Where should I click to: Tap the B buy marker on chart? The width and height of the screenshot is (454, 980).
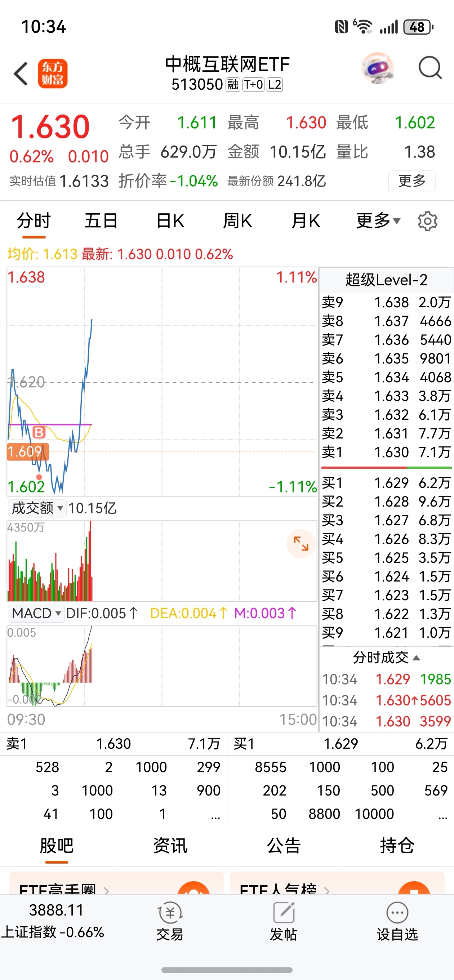coord(39,432)
